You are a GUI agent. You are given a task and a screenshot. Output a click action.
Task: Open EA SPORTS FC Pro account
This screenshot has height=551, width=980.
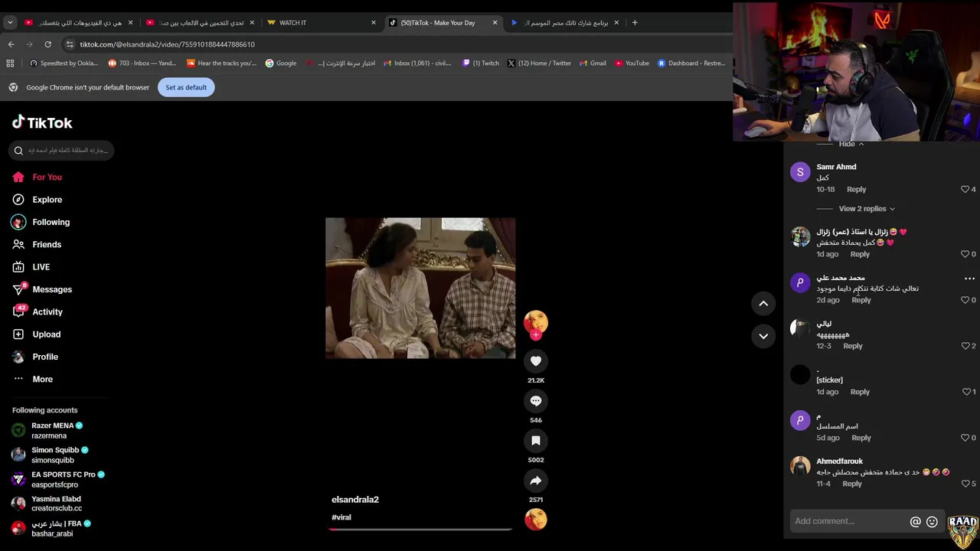pos(59,479)
